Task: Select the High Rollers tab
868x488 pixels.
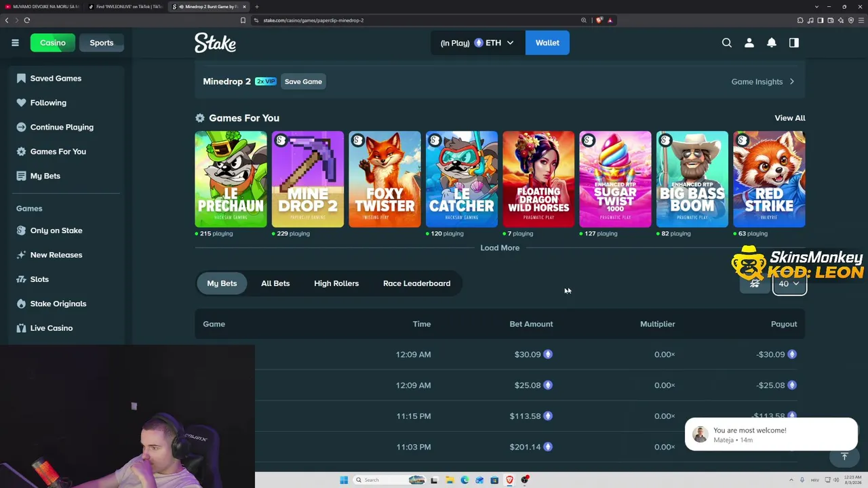Action: [336, 283]
